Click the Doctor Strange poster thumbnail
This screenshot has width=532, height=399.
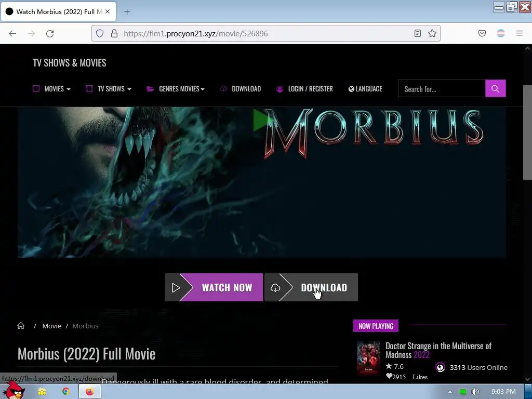[x=368, y=358]
